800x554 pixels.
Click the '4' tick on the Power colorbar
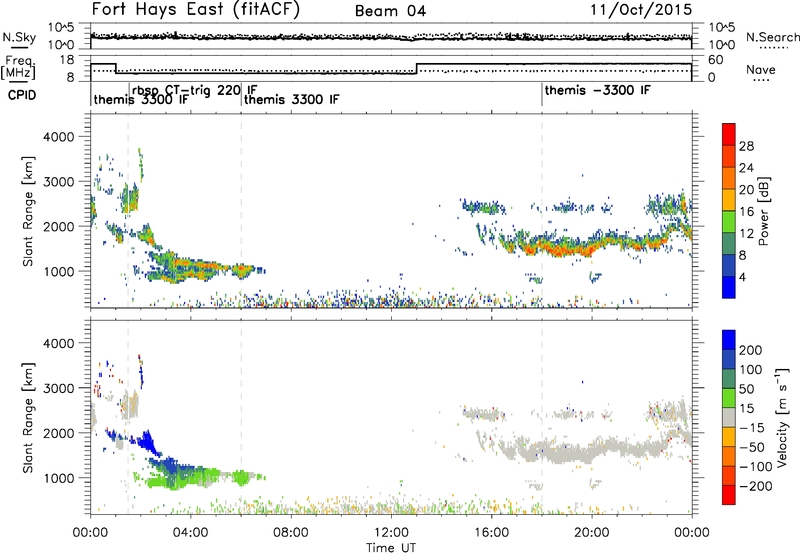743,277
